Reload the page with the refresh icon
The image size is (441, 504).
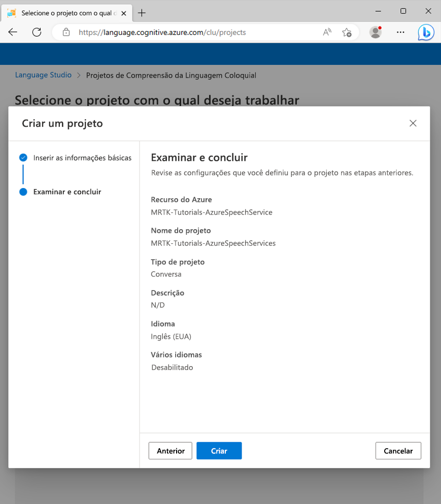point(37,32)
